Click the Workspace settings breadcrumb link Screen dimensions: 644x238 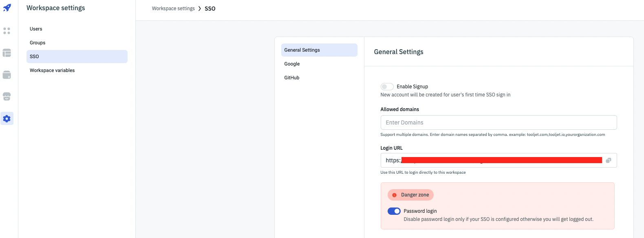pyautogui.click(x=173, y=9)
